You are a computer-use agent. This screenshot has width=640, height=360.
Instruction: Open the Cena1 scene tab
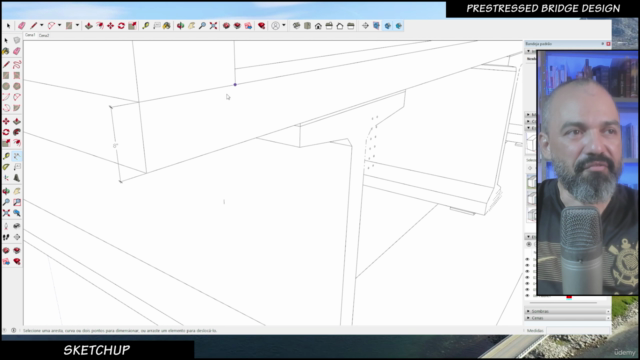[30, 36]
